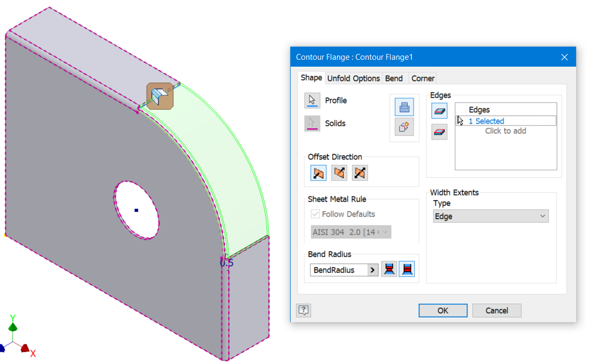Select the '1 Selected' edges row

[x=506, y=121]
